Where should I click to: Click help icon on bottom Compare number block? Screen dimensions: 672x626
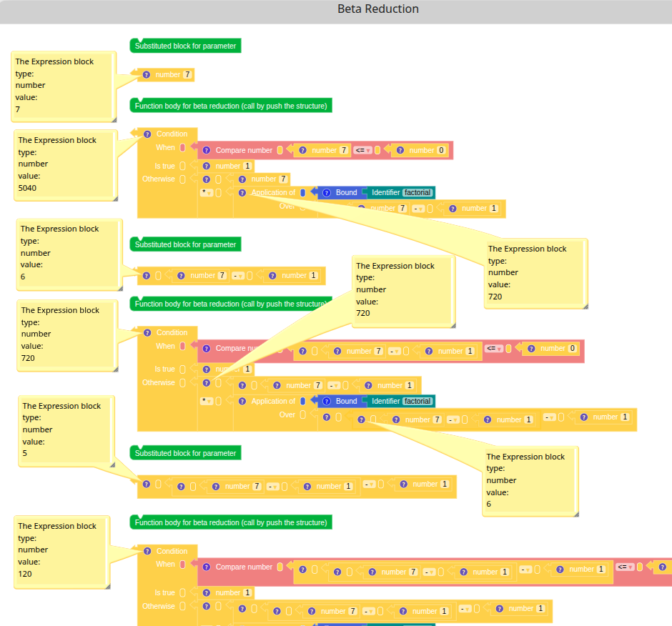coord(206,567)
